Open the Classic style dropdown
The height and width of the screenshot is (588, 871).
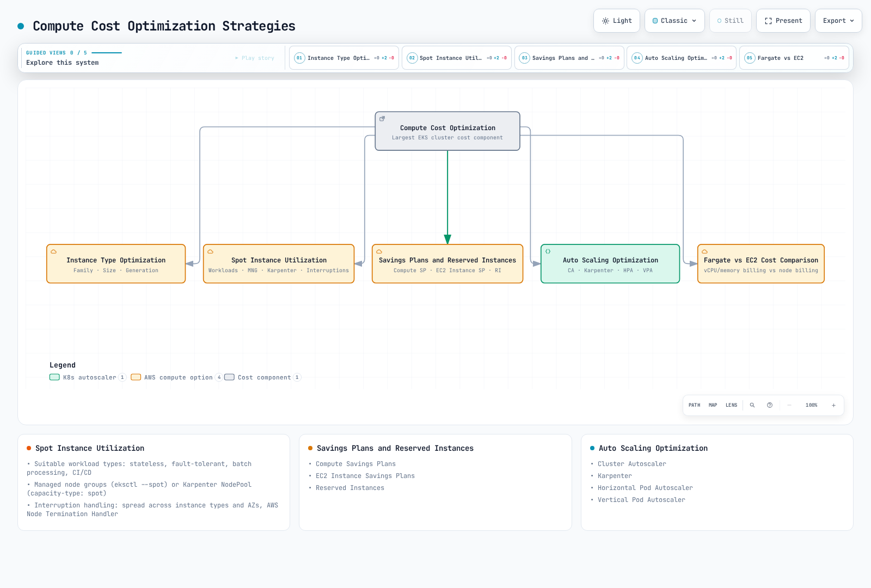(x=674, y=21)
